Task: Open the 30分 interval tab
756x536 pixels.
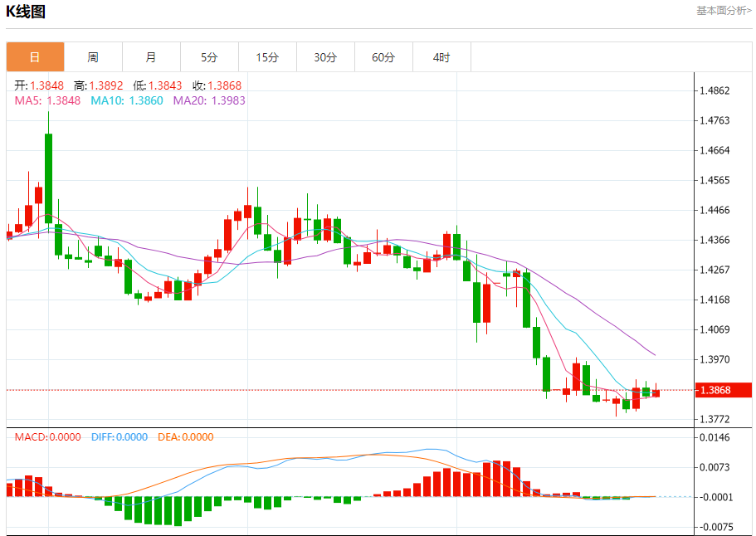Action: tap(325, 57)
